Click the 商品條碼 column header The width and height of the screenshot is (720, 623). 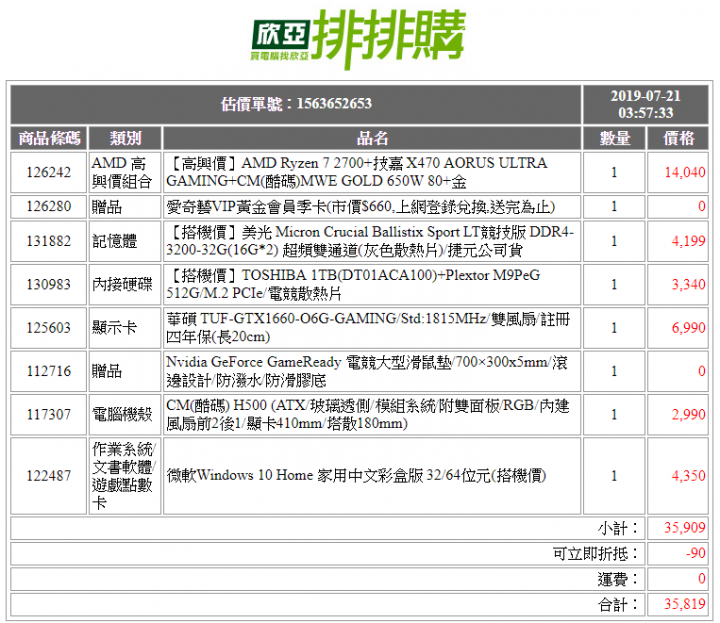pyautogui.click(x=49, y=138)
